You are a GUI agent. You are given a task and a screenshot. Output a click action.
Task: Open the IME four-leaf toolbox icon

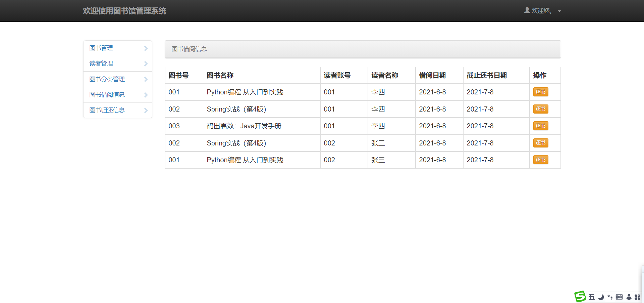coord(637,297)
